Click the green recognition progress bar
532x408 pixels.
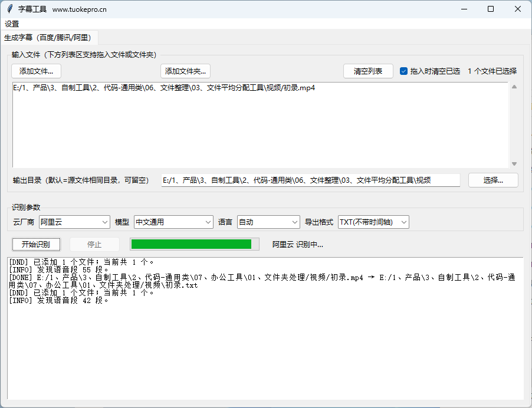pos(195,244)
